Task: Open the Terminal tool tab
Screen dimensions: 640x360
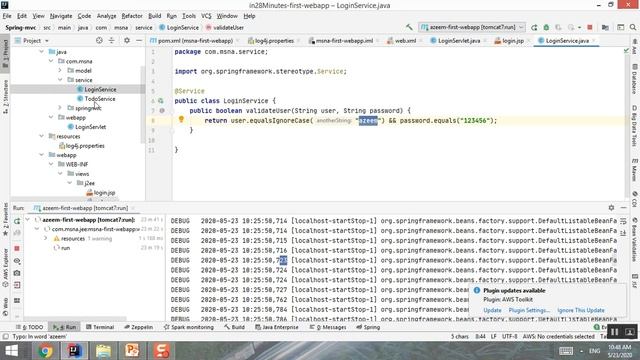Action: coord(100,327)
